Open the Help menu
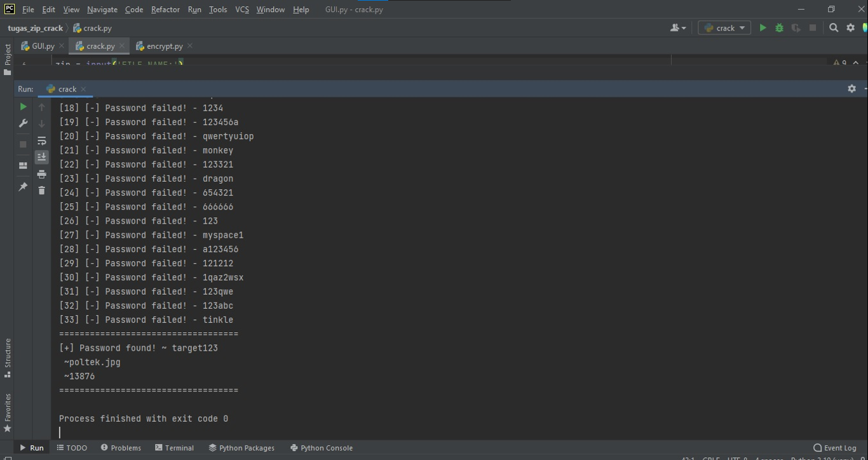The height and width of the screenshot is (460, 868). coord(301,10)
